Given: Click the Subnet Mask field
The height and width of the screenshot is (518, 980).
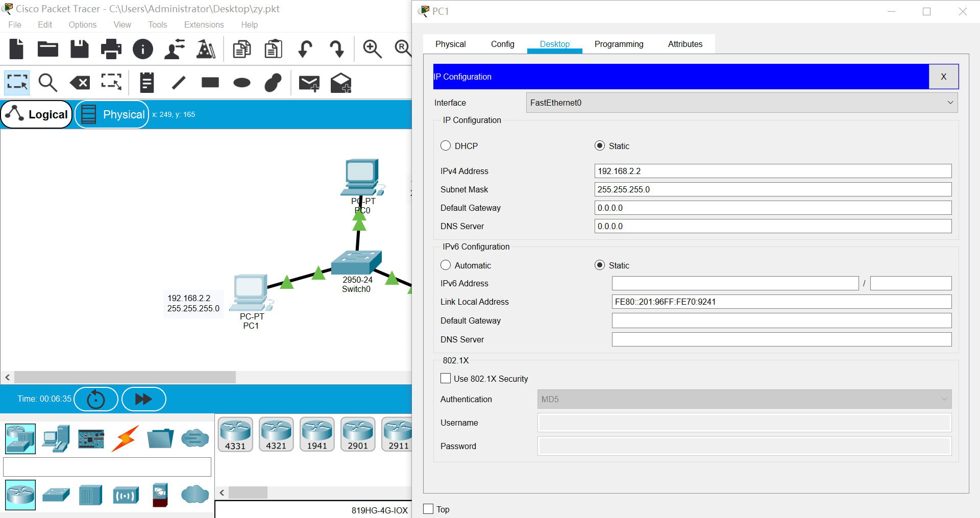Looking at the screenshot, I should coord(773,189).
